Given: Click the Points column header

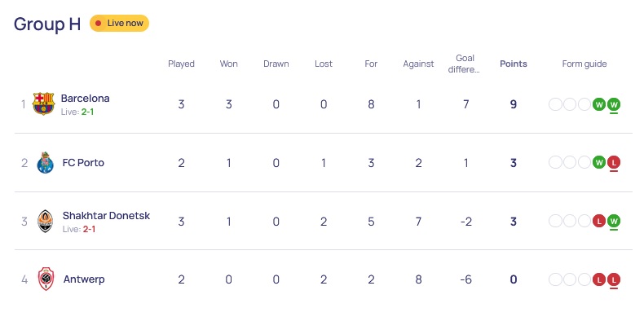Looking at the screenshot, I should [514, 64].
